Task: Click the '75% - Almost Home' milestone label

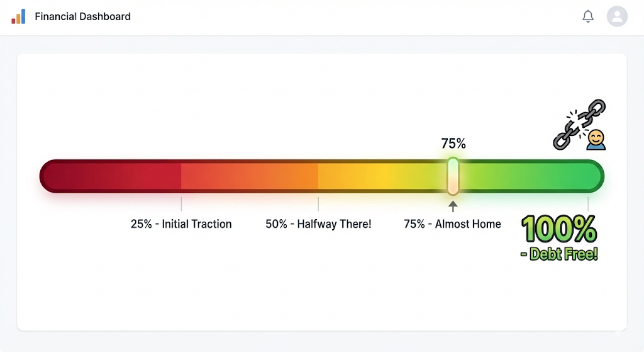Action: point(452,224)
